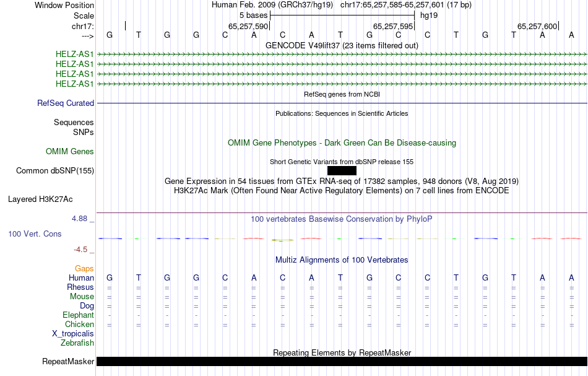Click the SNPs track label
This screenshot has height=376, width=588.
(84, 132)
